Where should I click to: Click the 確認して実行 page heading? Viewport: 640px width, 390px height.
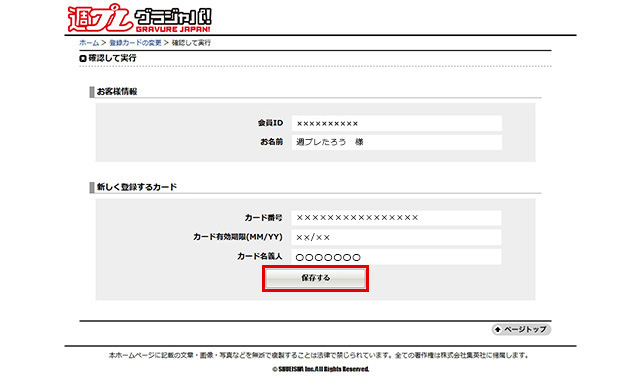point(113,58)
